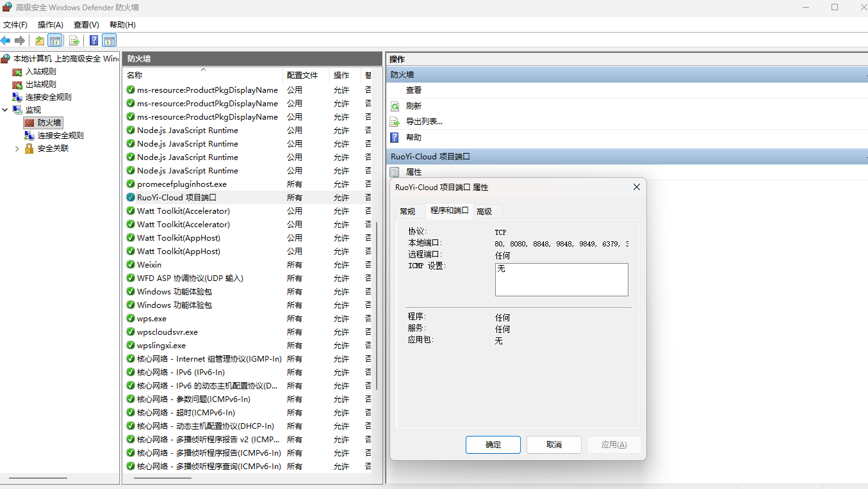Switch to the 高级 tab in properties dialog

click(x=484, y=211)
